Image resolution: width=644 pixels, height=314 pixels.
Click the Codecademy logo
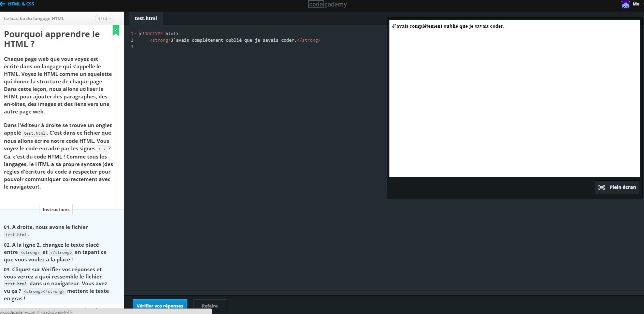(327, 4)
